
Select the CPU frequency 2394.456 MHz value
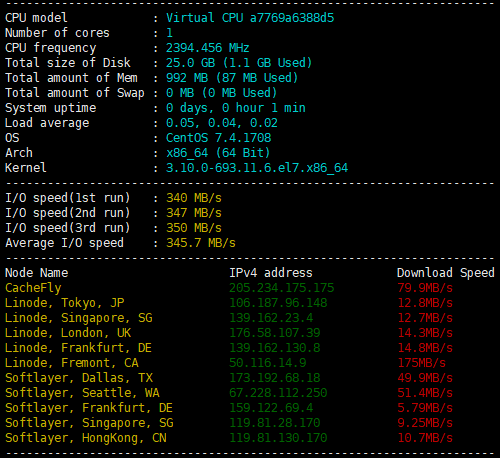coord(208,48)
